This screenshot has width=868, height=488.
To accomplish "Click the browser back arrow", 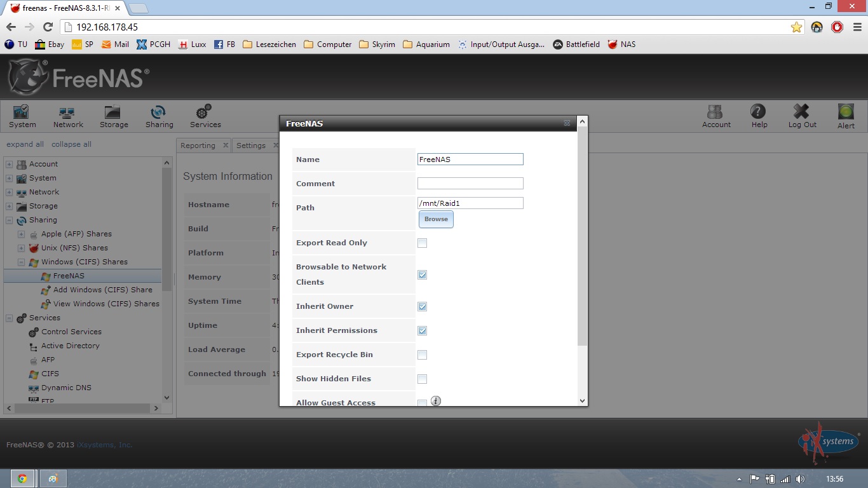I will tap(11, 27).
